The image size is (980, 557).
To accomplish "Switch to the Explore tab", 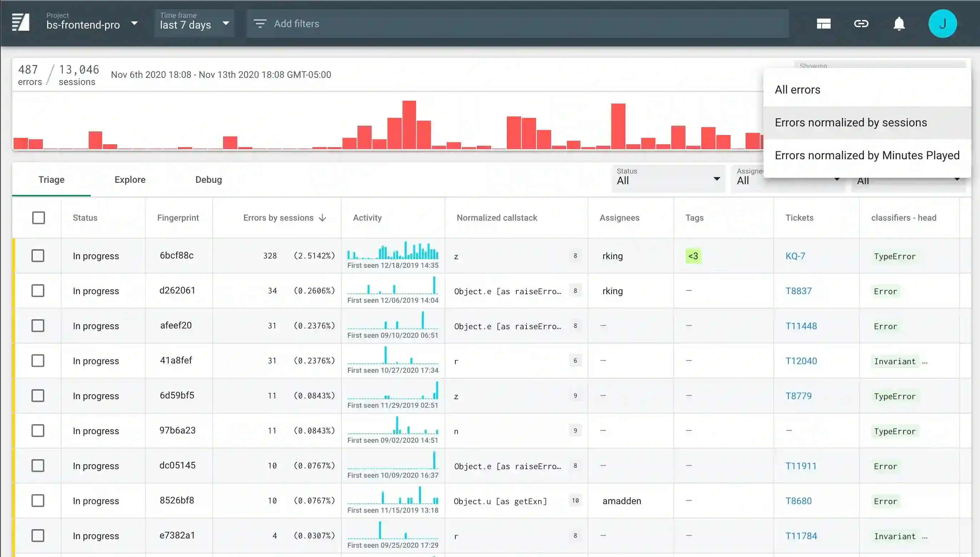I will point(130,180).
